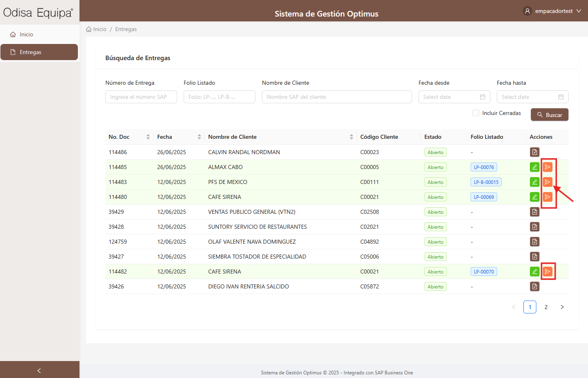588x378 pixels.
Task: Edit picking list for delivery 114480
Action: pyautogui.click(x=534, y=197)
